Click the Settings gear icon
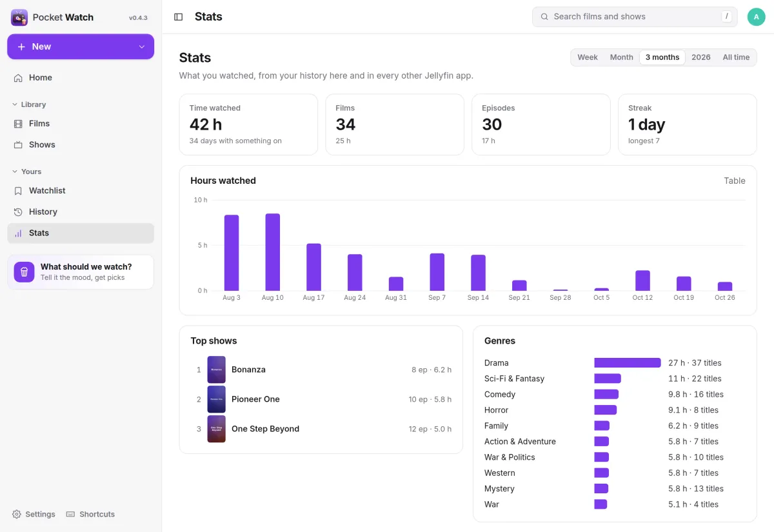Screen dimensions: 774x532 click(x=17, y=514)
